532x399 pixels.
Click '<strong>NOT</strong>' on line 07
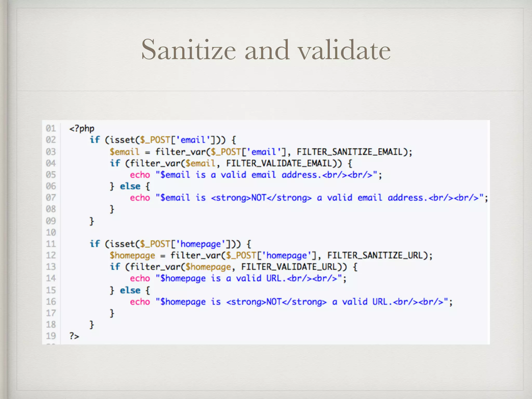tap(261, 198)
